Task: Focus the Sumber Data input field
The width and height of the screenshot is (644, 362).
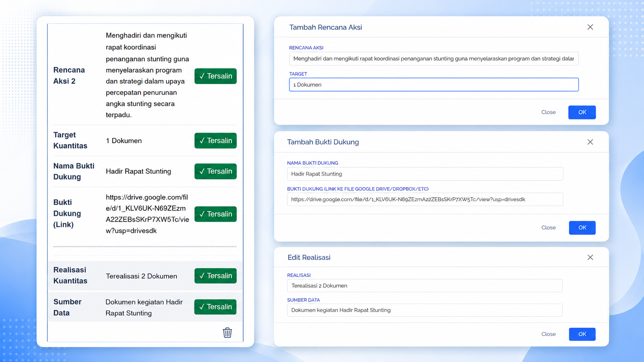Action: click(x=424, y=310)
